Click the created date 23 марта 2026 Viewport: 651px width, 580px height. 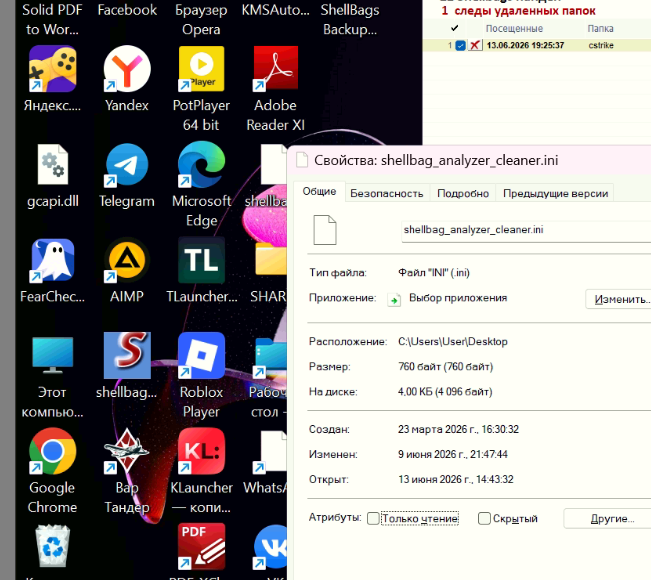point(458,429)
